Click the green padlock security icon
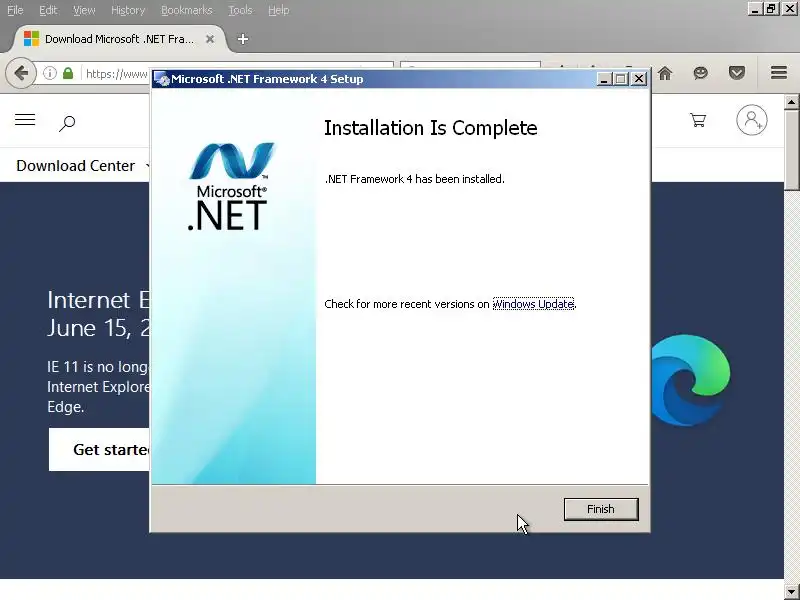 (68, 73)
